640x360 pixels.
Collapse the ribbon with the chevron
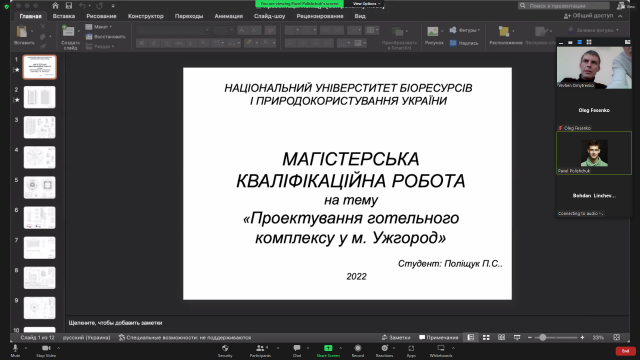pyautogui.click(x=620, y=16)
